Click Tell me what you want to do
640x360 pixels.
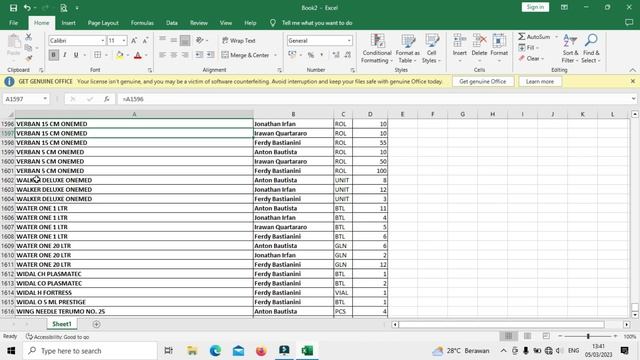pyautogui.click(x=317, y=23)
